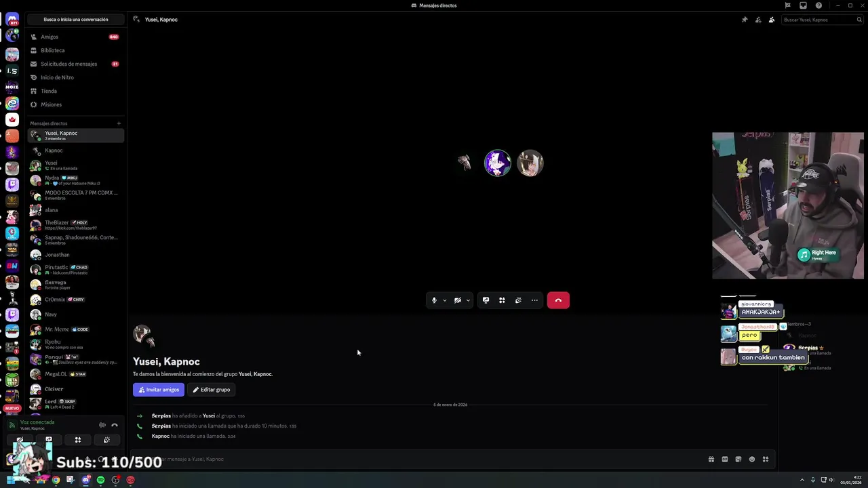The width and height of the screenshot is (868, 488).
Task: Click the Invitar amigos button
Action: pyautogui.click(x=159, y=390)
